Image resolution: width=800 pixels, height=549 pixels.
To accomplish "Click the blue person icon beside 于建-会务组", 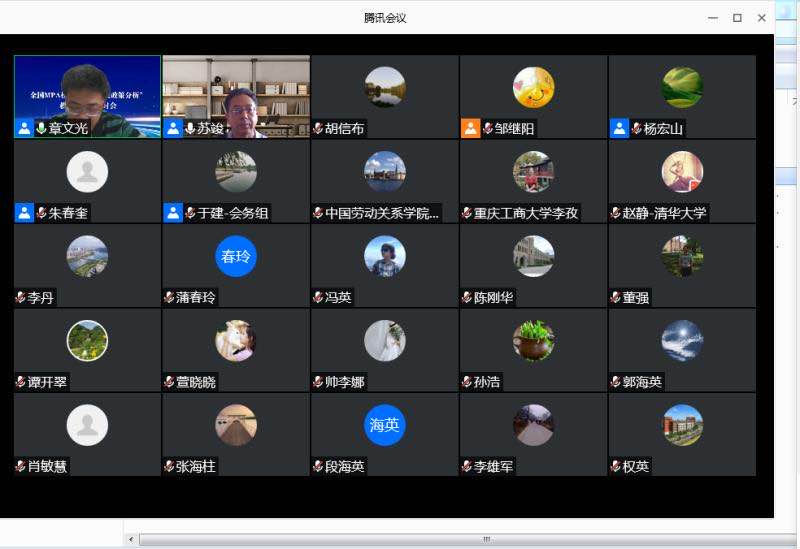I will click(173, 213).
